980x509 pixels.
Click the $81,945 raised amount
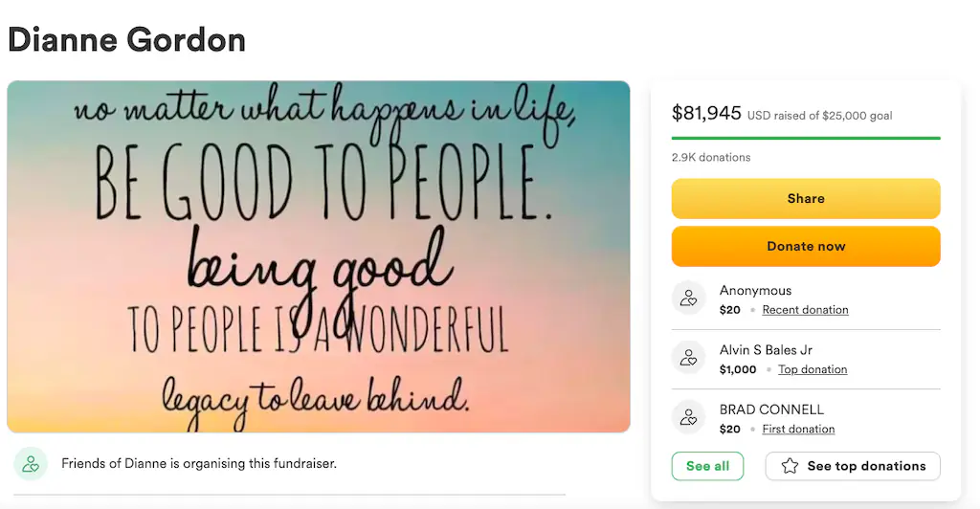pos(706,113)
